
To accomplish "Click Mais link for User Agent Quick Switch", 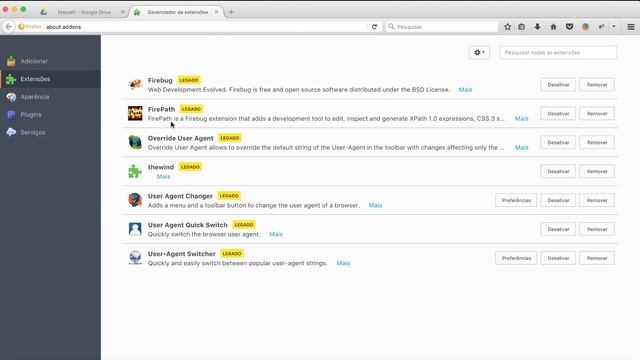I will coord(276,235).
